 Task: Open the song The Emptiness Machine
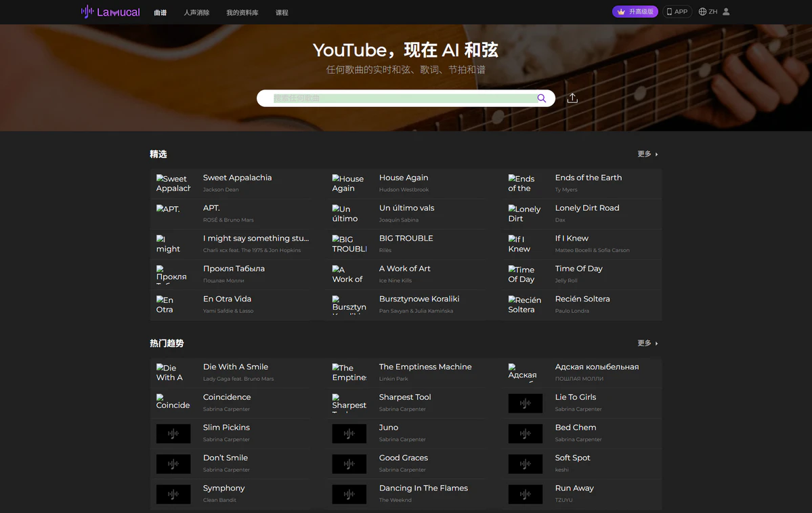click(425, 367)
